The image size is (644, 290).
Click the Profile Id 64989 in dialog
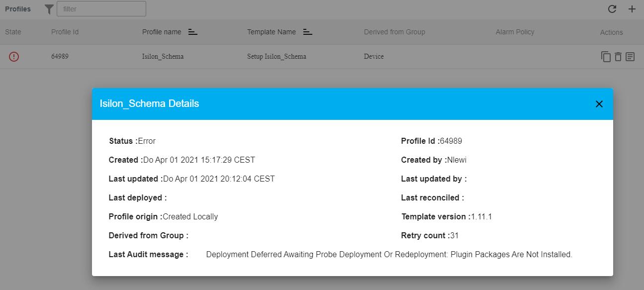point(451,141)
